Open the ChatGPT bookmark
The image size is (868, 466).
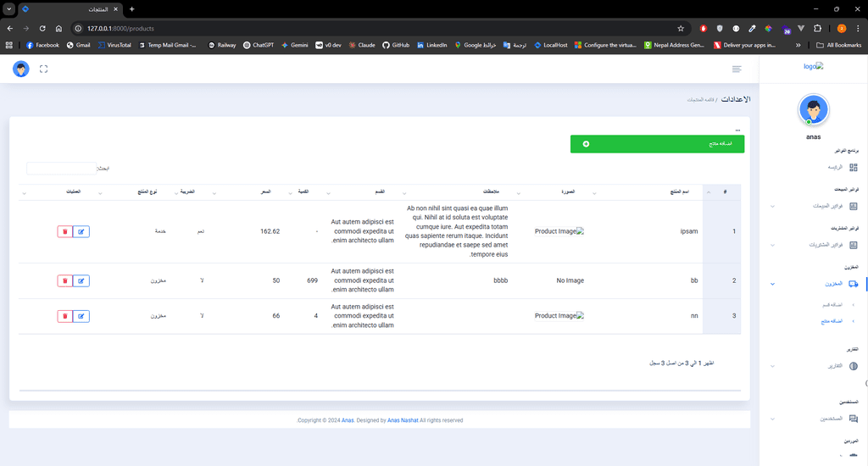coord(259,45)
